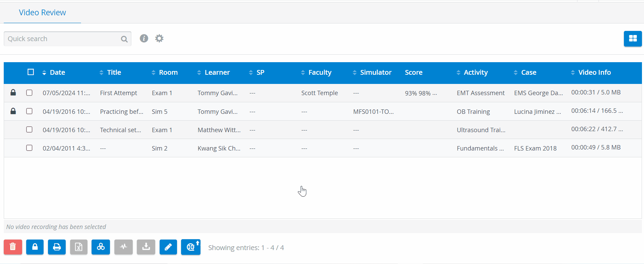
Task: Click the red trash delete button
Action: click(x=13, y=247)
